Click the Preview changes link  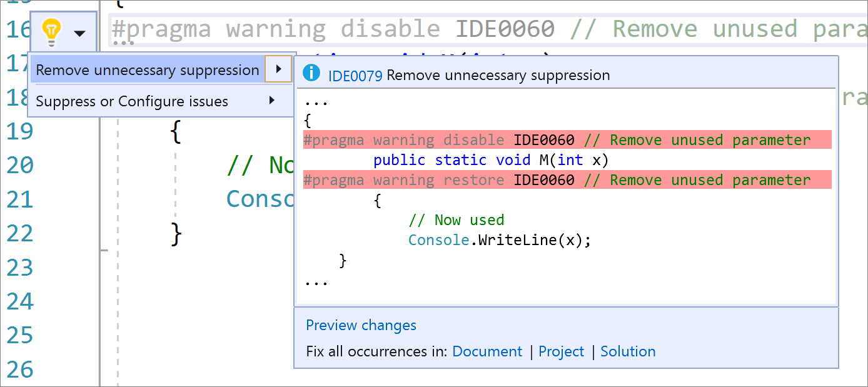pyautogui.click(x=361, y=325)
